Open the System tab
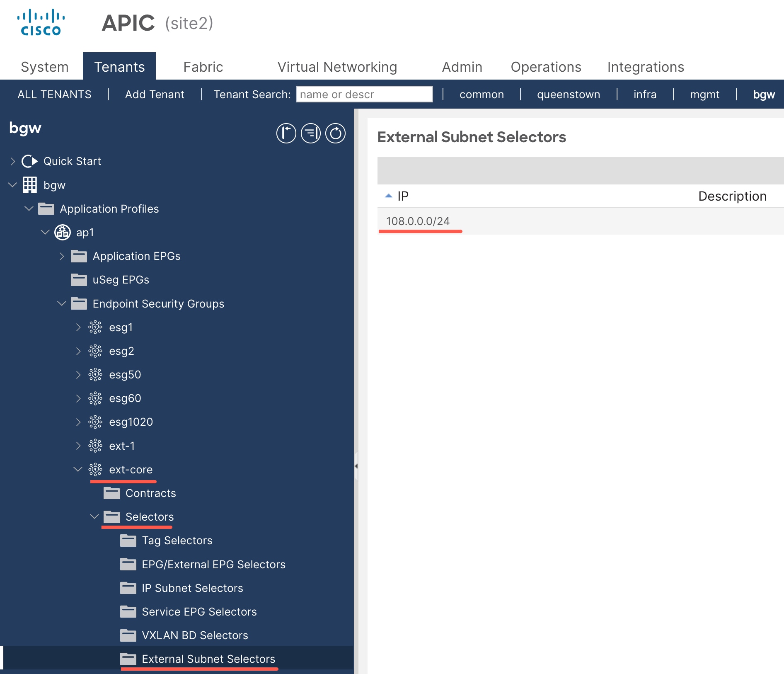 click(x=45, y=67)
